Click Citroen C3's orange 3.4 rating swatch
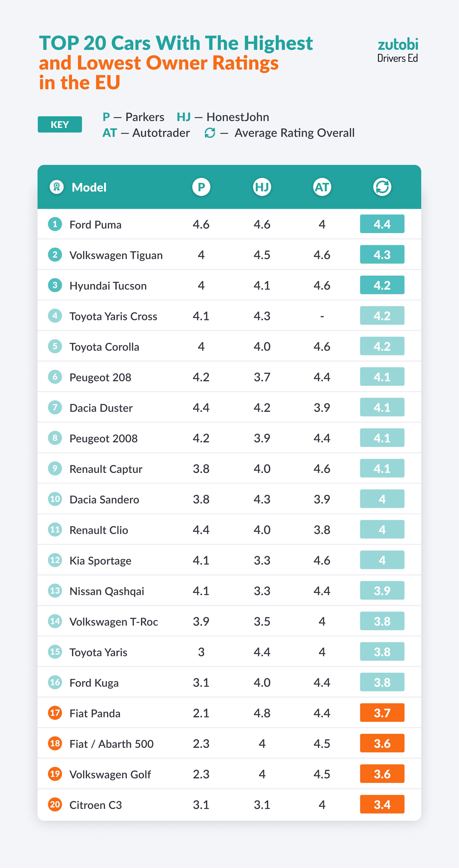Screen dimensions: 459x868 (382, 804)
